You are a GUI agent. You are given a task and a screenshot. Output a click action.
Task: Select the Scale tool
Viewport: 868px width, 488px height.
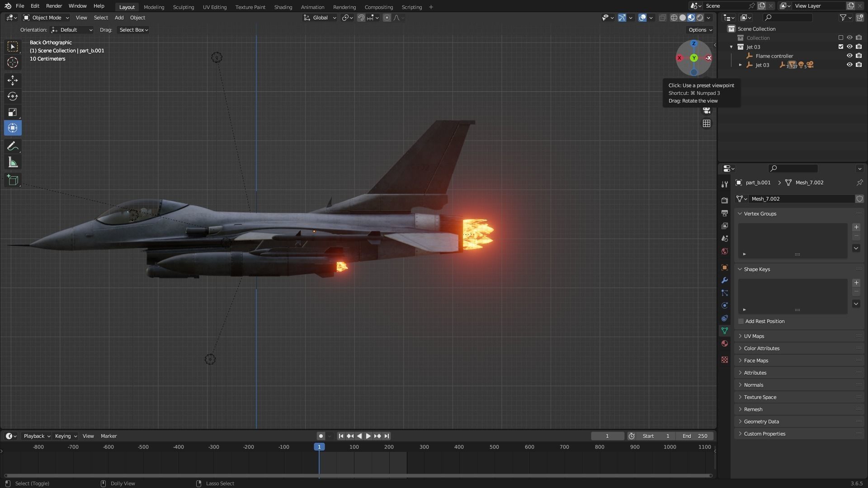coord(13,112)
